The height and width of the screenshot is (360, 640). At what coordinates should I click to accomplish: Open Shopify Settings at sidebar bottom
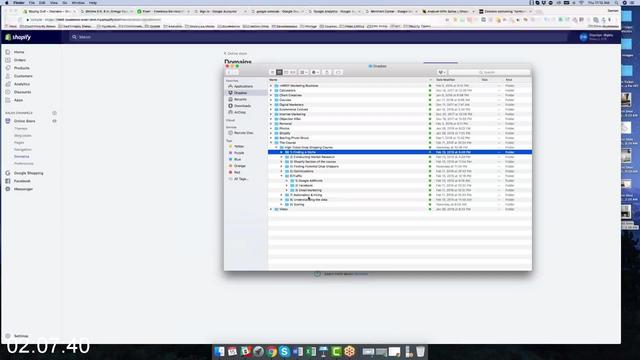point(21,336)
